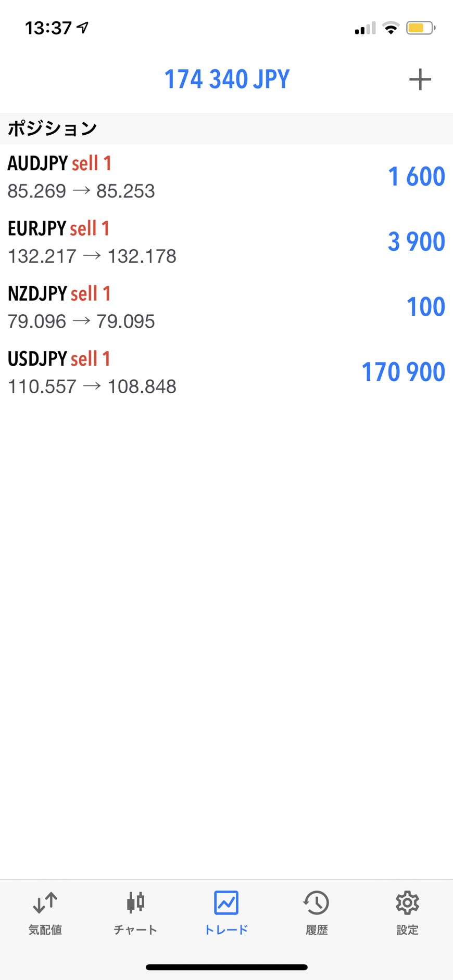Select the trade graph icon

(x=226, y=902)
